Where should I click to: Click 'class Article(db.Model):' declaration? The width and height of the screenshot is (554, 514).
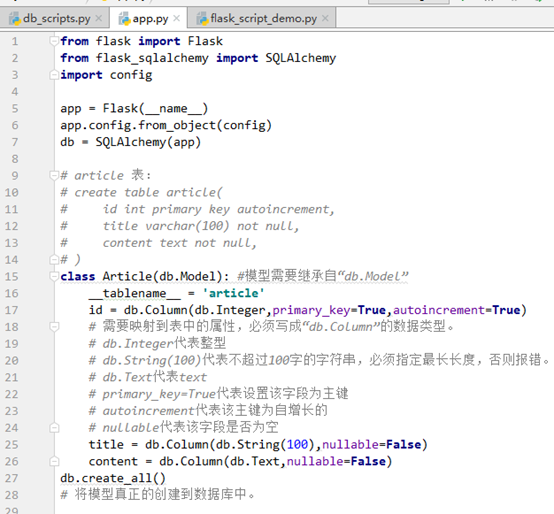(x=145, y=276)
